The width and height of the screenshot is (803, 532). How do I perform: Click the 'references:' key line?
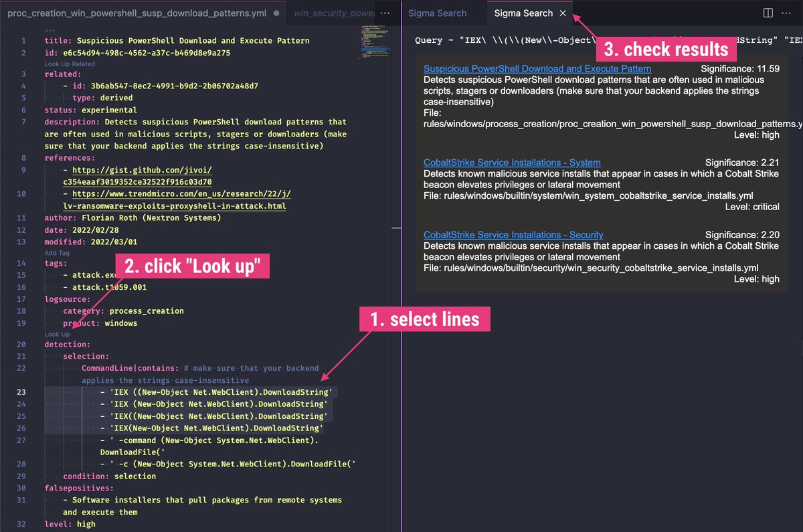(x=70, y=158)
